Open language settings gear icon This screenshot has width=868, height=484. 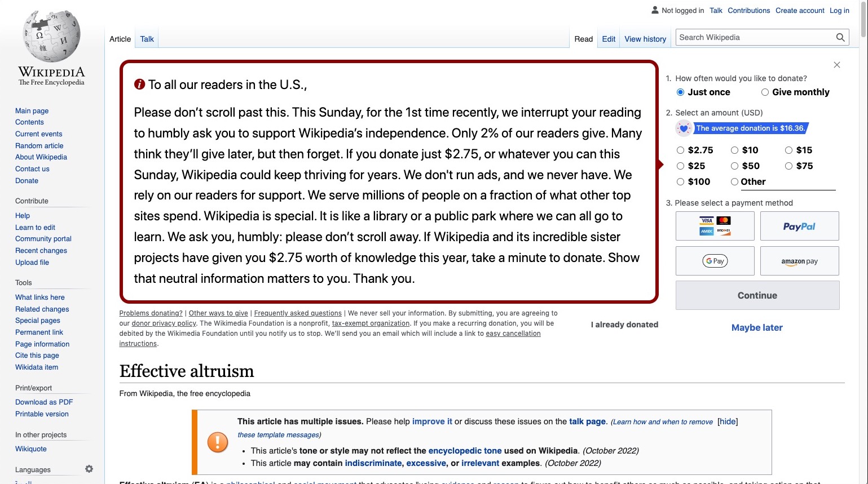click(89, 469)
